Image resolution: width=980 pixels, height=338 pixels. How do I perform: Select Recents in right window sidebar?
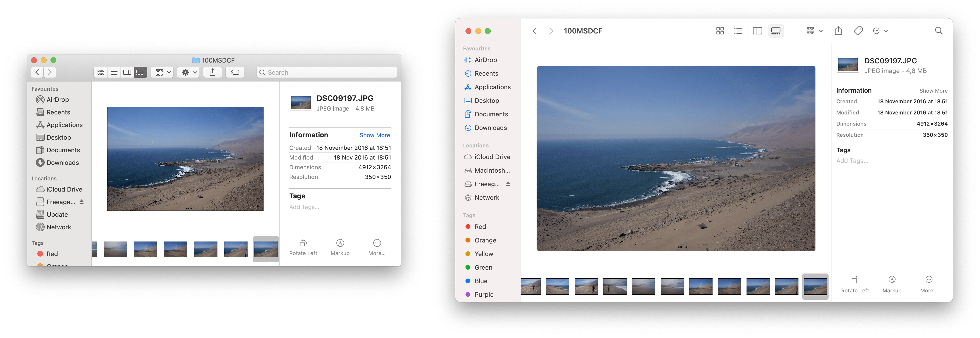point(481,73)
